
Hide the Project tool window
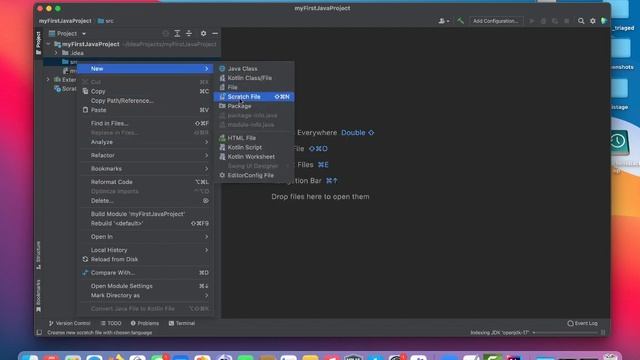point(215,33)
